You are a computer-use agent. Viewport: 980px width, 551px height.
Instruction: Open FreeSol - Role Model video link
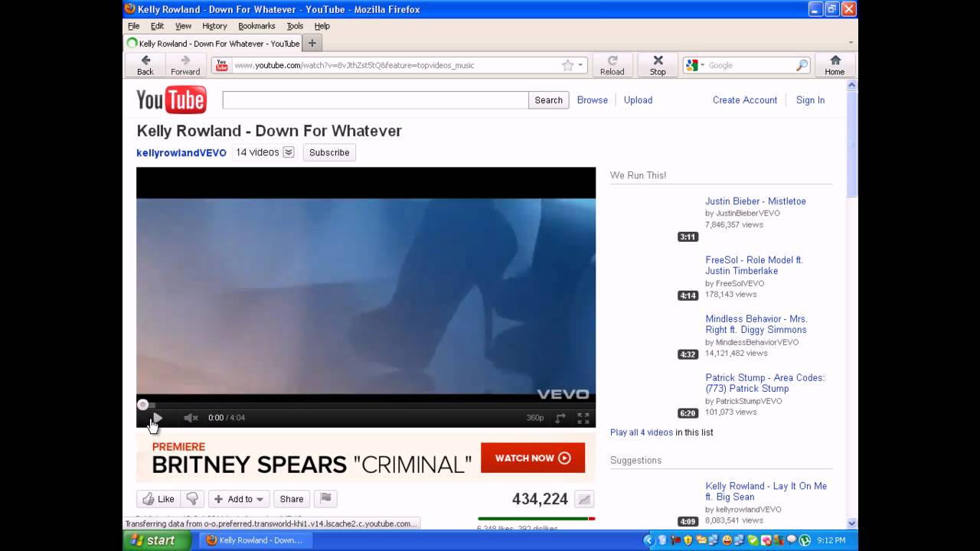(754, 266)
